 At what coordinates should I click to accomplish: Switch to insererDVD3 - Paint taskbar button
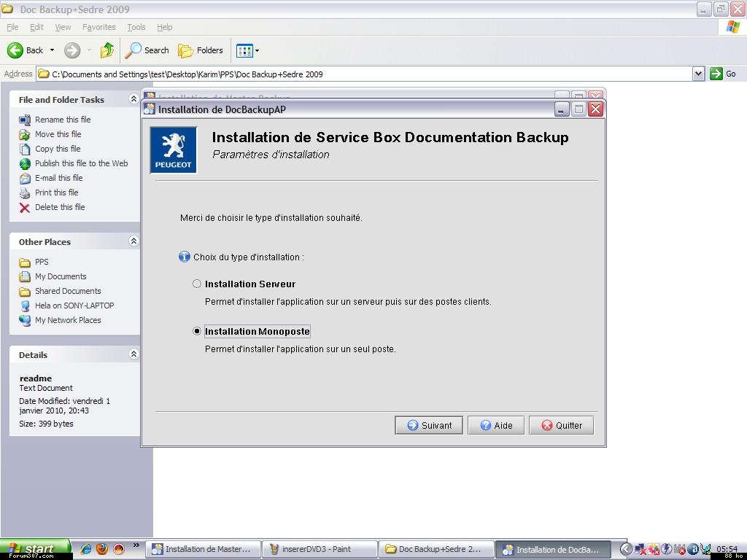click(320, 549)
